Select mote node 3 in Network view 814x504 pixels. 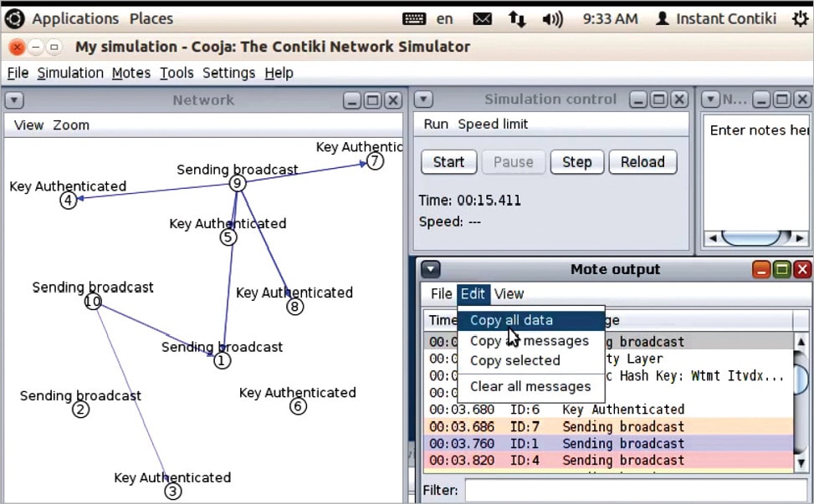point(173,491)
